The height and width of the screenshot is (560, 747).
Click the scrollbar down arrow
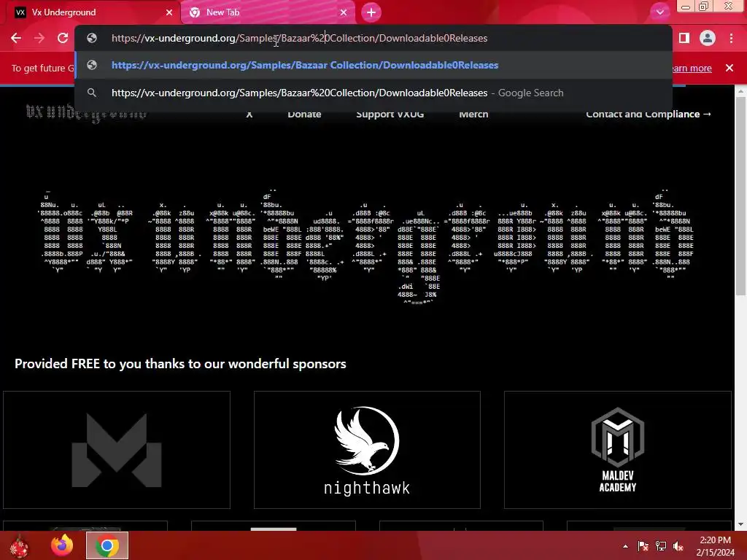[x=740, y=524]
